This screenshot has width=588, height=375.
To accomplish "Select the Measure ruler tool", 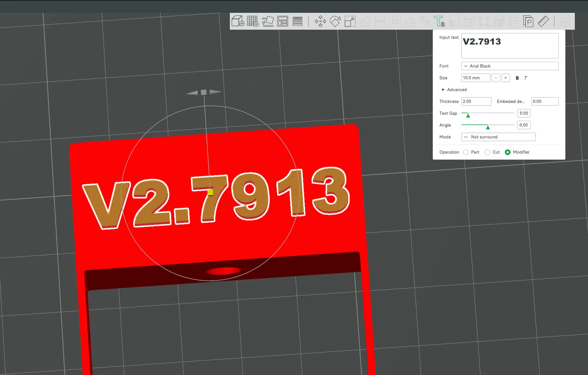I will pos(543,21).
